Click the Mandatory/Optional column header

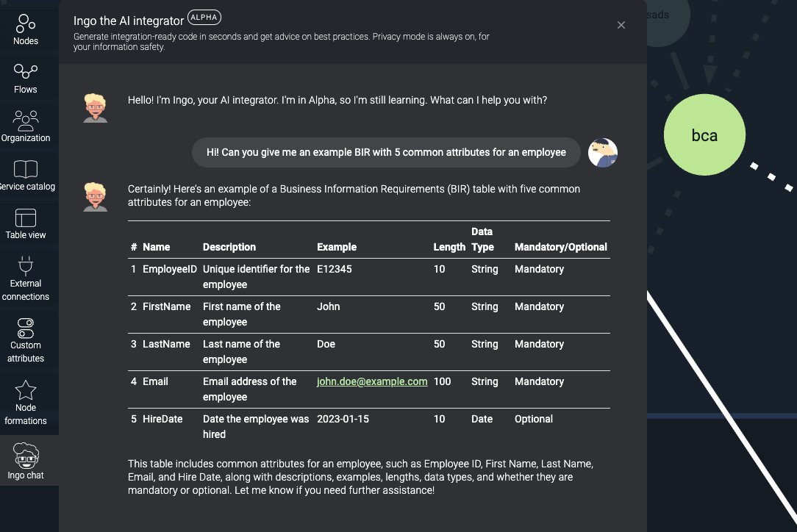560,247
